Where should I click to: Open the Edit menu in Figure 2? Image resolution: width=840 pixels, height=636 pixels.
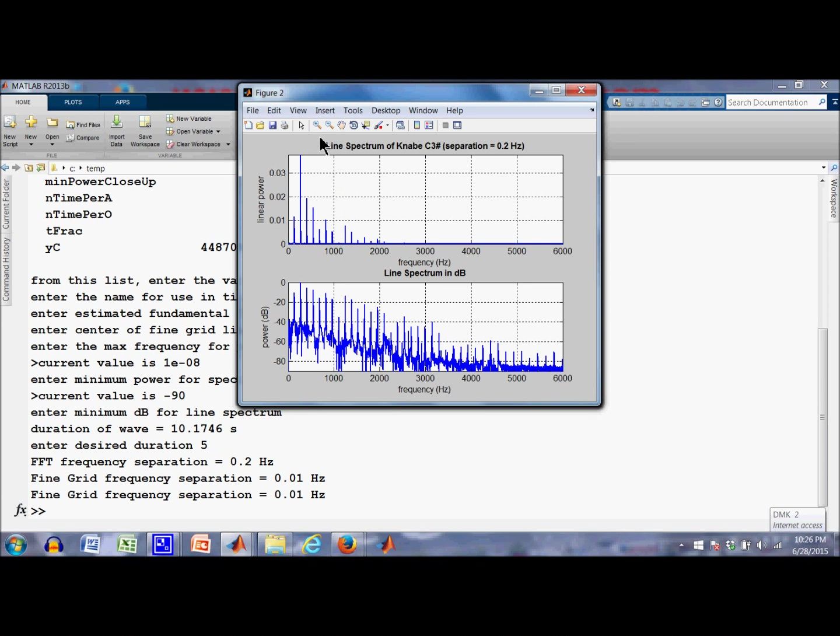click(274, 110)
